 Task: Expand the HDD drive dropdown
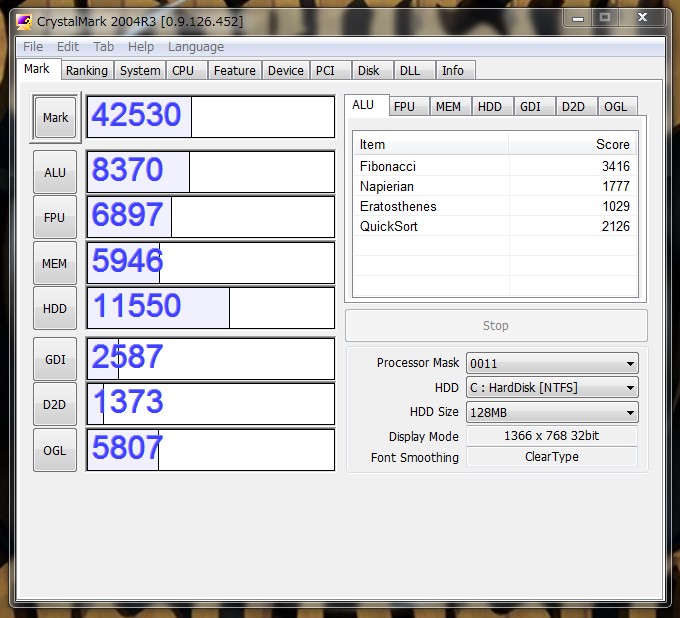552,388
